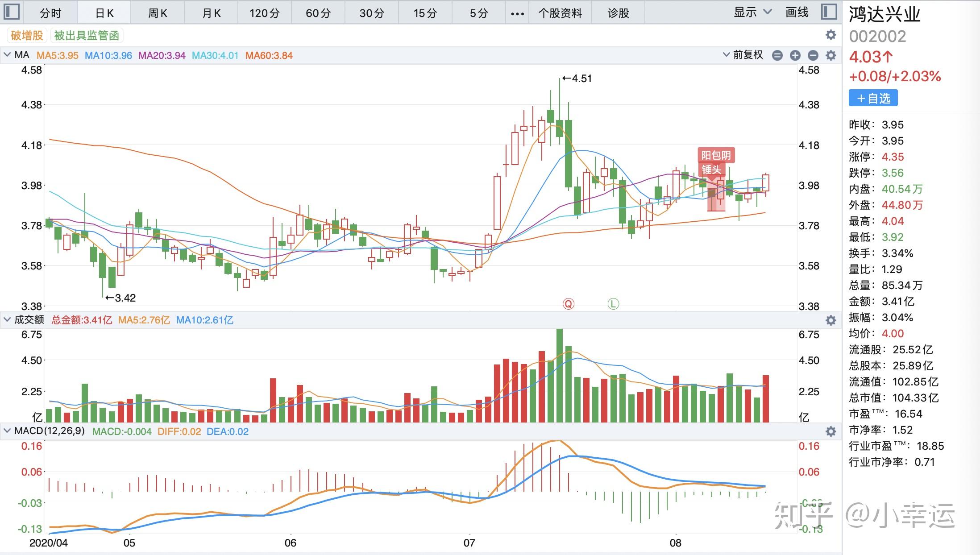Select the 30分 period

pos(372,13)
